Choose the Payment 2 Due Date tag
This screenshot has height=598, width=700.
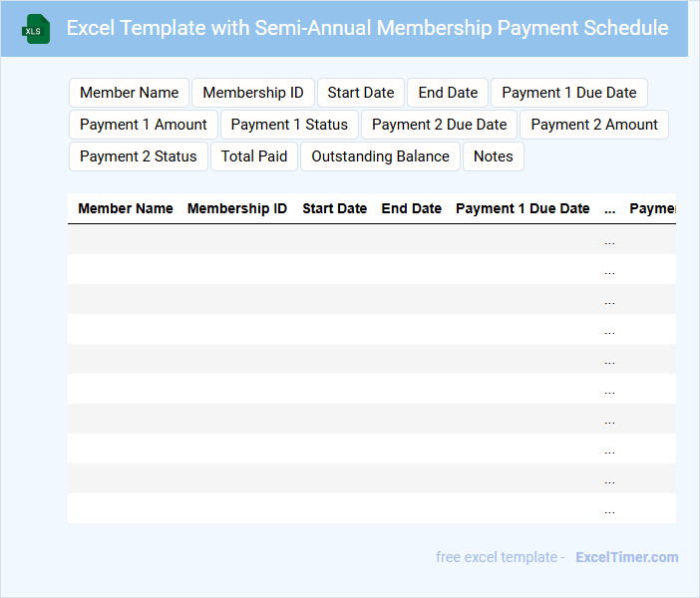439,125
